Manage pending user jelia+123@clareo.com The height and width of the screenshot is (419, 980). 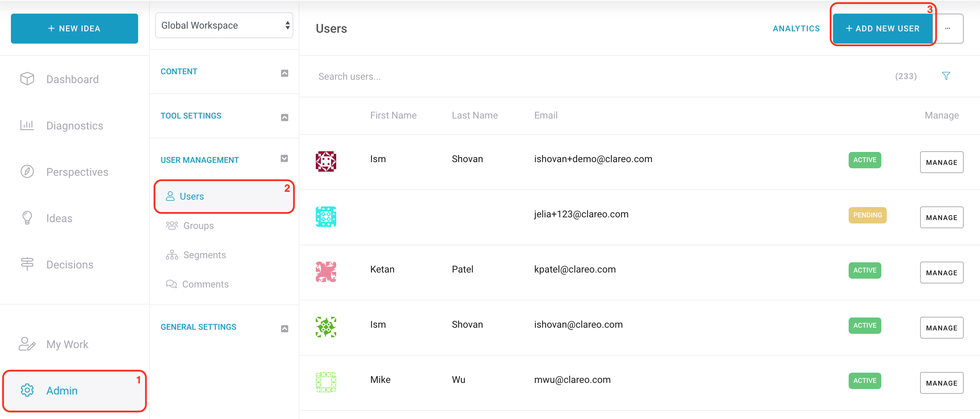[942, 217]
